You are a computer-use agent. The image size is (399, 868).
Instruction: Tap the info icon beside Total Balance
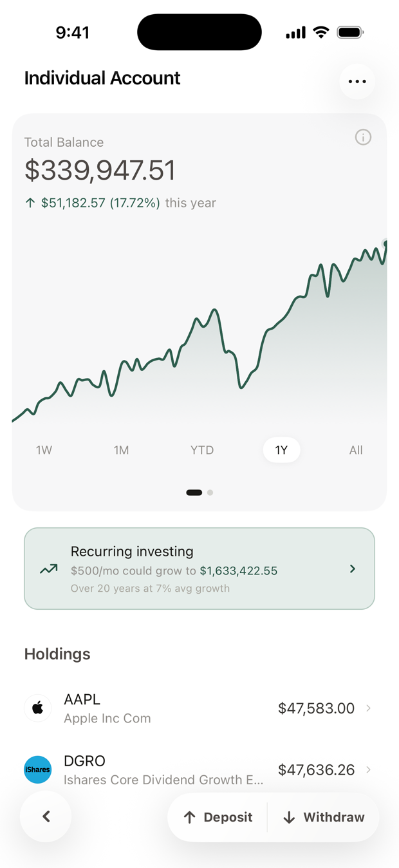tap(363, 137)
